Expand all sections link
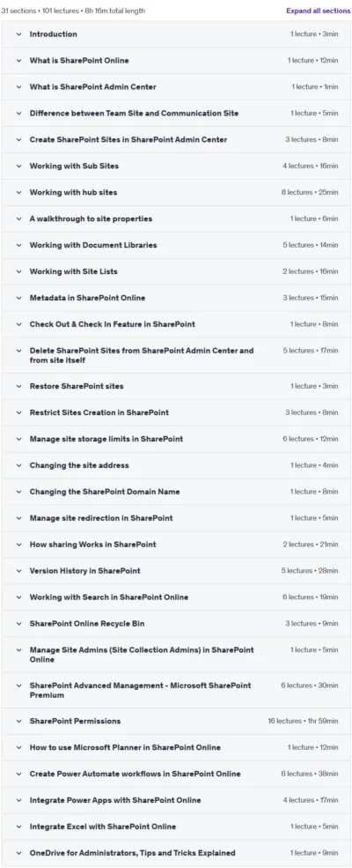 point(319,11)
